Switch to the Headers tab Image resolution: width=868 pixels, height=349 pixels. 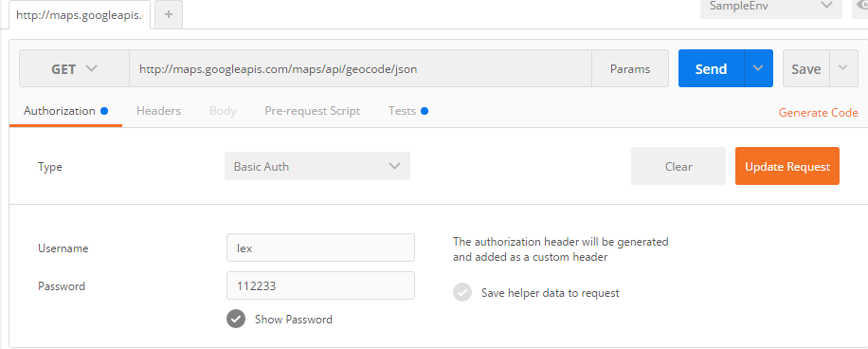click(x=159, y=111)
